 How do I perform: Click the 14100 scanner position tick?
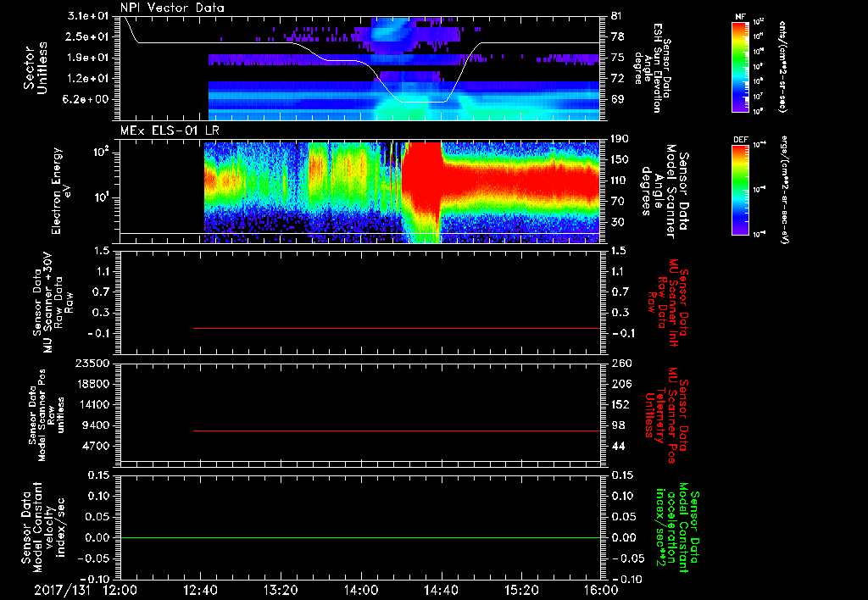tap(92, 404)
